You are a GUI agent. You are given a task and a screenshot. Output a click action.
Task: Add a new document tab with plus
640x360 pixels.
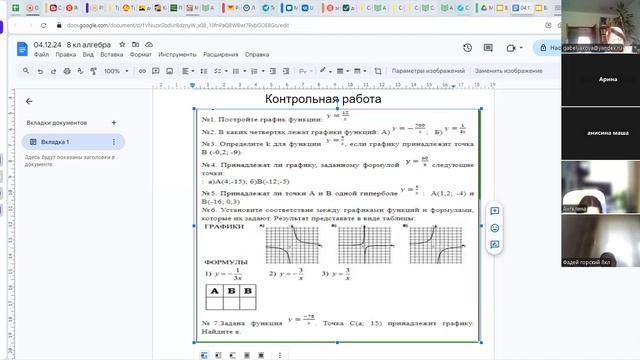pyautogui.click(x=114, y=122)
